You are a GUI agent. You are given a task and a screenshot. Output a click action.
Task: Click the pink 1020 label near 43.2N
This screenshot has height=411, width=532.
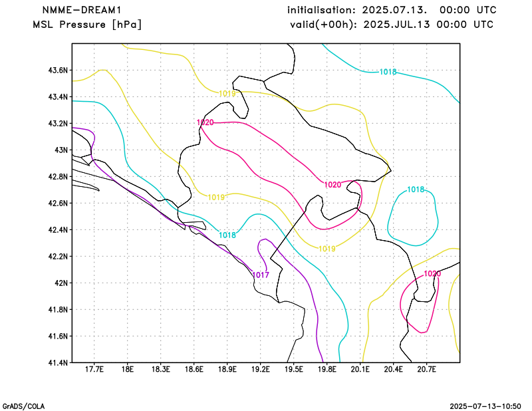[x=205, y=122]
